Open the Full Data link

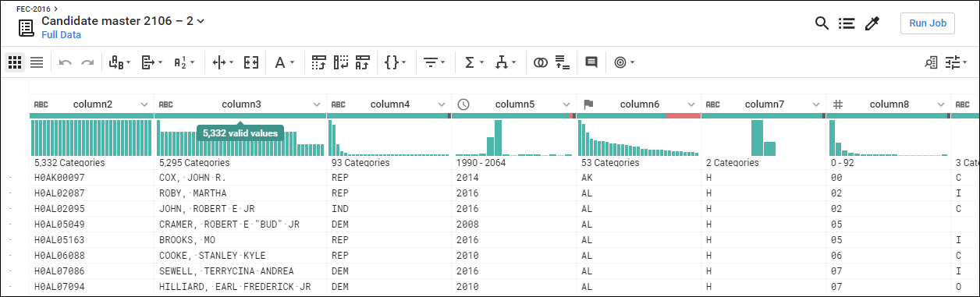point(62,35)
